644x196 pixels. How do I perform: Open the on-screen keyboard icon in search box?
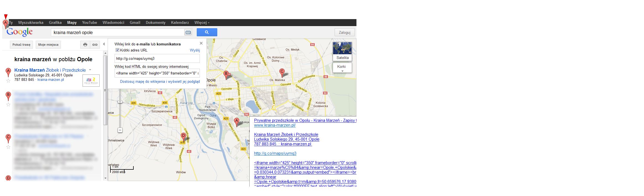[188, 32]
